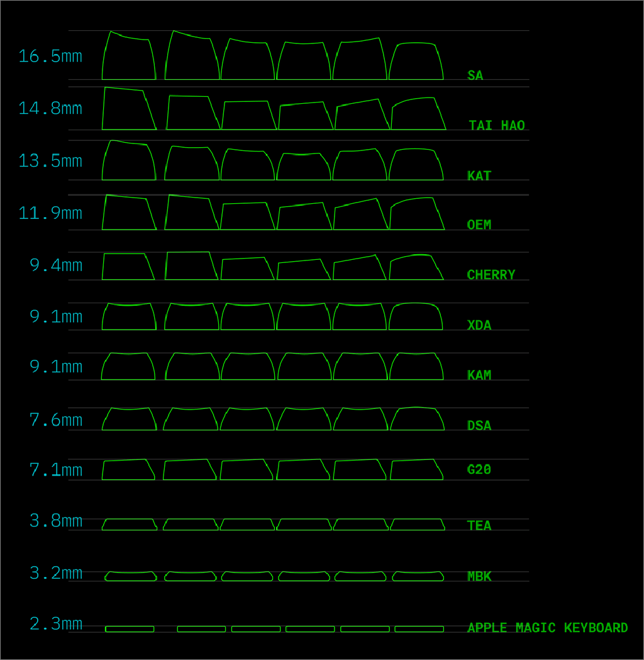Click the first keycap outline in MBK row
The height and width of the screenshot is (660, 644).
point(131,576)
